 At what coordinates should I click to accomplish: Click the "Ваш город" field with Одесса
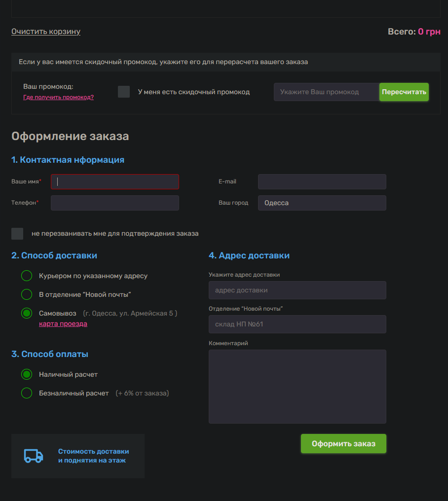322,203
